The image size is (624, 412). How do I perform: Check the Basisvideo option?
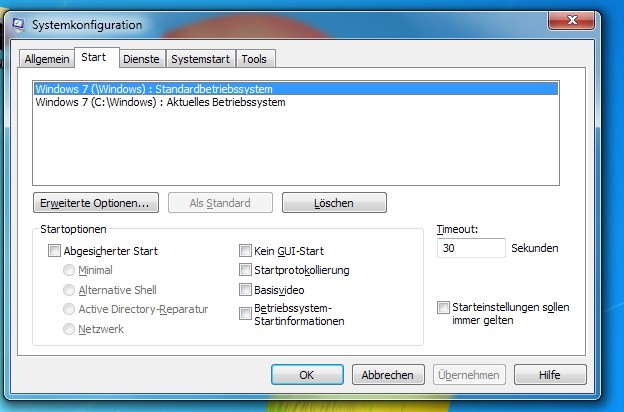[245, 290]
